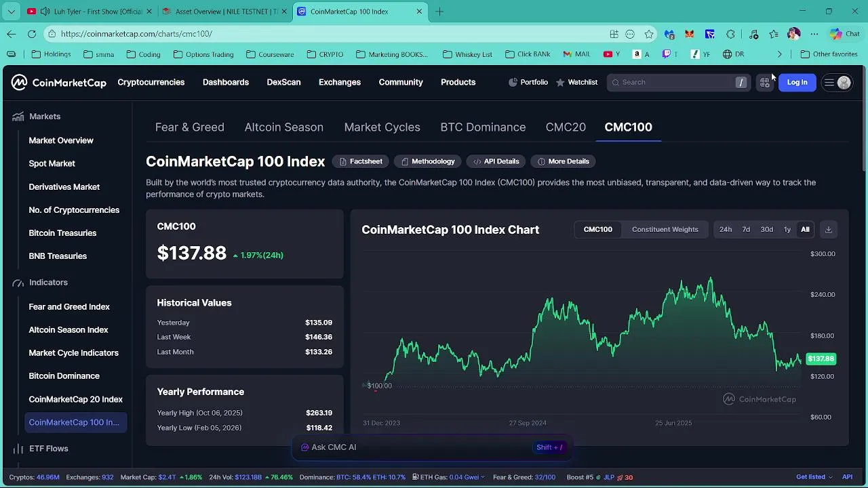Open browser Extensions puzzle icon
Viewport: 868px width, 488px height.
click(x=730, y=34)
